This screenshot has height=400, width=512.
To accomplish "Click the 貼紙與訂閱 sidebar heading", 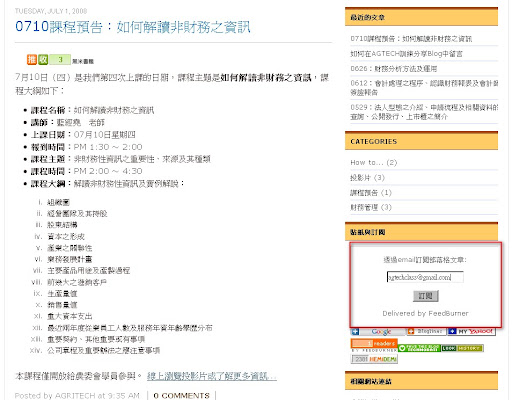I will click(368, 232).
